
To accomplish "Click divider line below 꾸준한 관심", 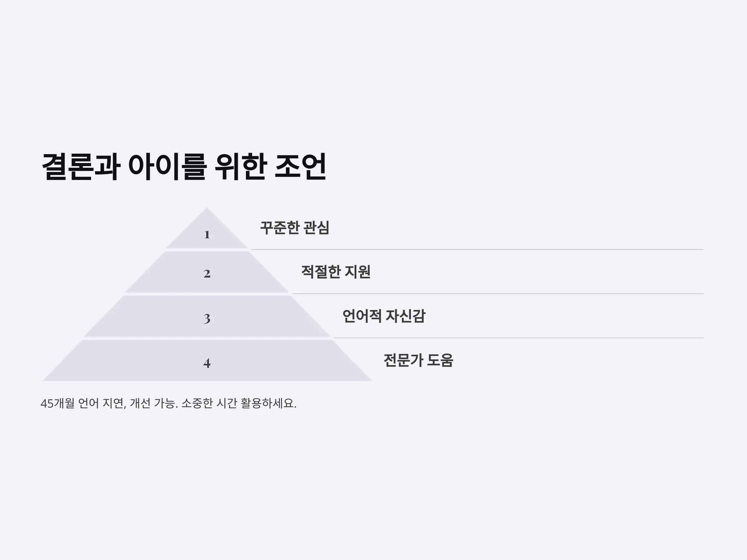I will (x=477, y=250).
